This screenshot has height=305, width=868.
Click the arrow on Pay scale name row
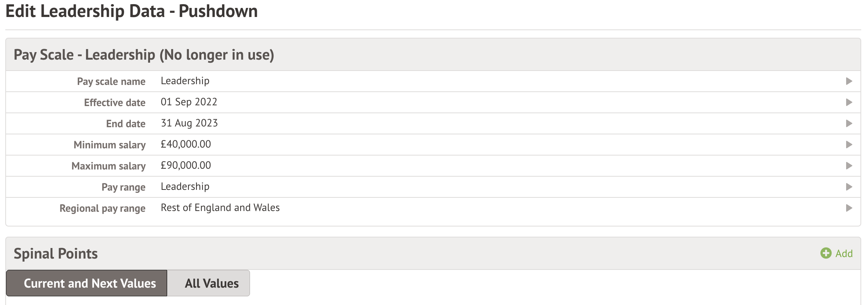[849, 81]
